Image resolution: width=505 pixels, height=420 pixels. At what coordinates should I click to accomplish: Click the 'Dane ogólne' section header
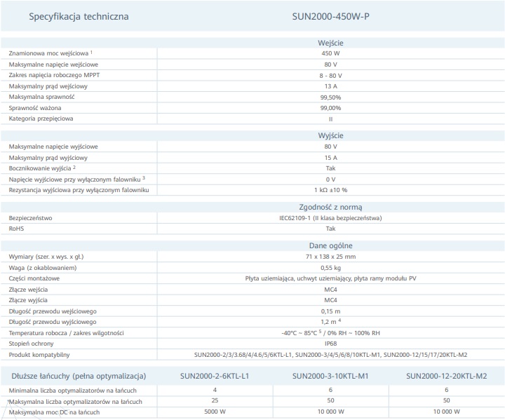(x=330, y=245)
